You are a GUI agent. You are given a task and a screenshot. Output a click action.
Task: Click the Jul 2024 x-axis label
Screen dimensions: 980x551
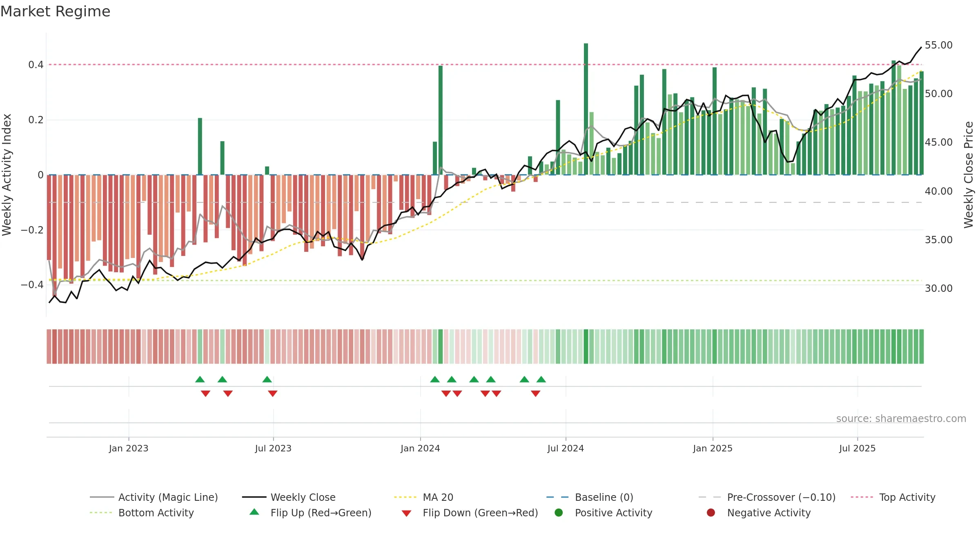566,448
